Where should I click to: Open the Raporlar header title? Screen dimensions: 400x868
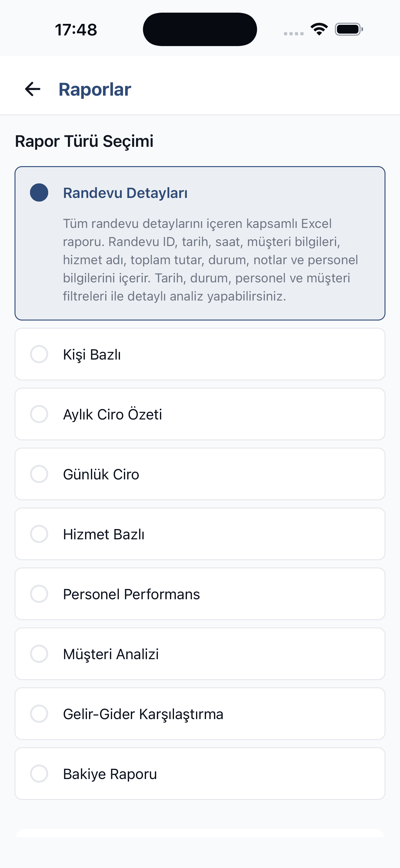pyautogui.click(x=95, y=90)
